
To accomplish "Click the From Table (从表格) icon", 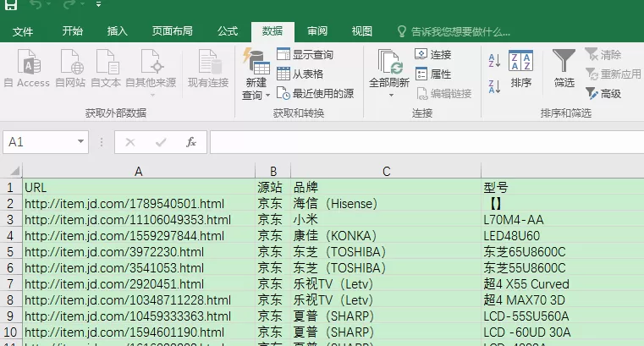I will (x=283, y=74).
